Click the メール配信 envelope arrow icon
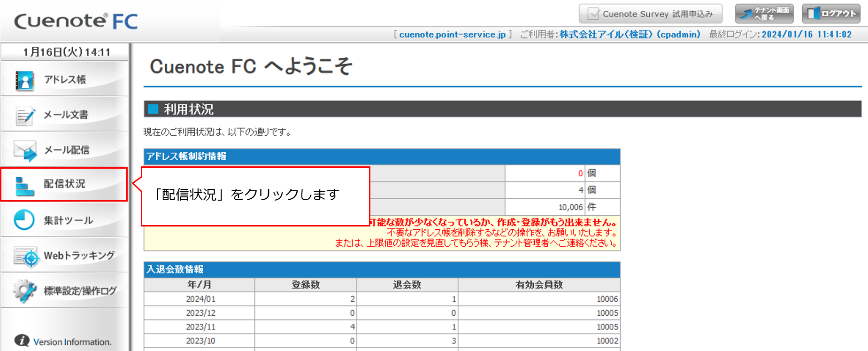 pyautogui.click(x=25, y=151)
